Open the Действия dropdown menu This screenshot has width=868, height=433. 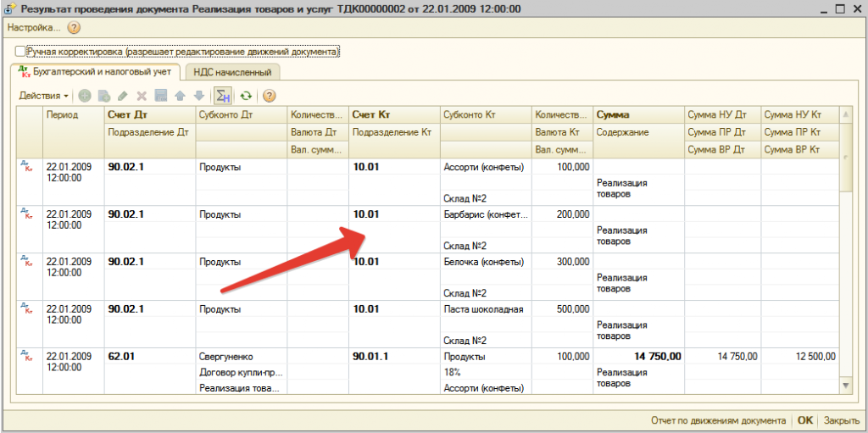[x=44, y=96]
